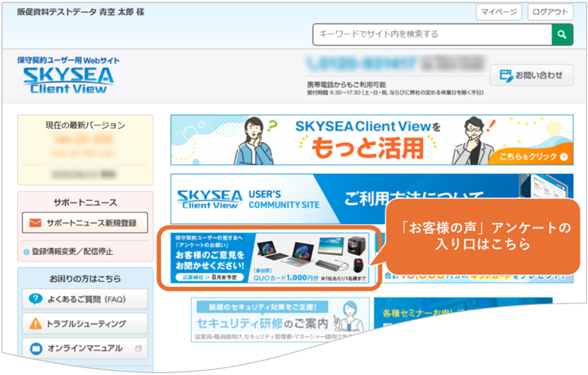
Task: Click the envelope icon on サポートニュース新規登録
Action: (35, 223)
